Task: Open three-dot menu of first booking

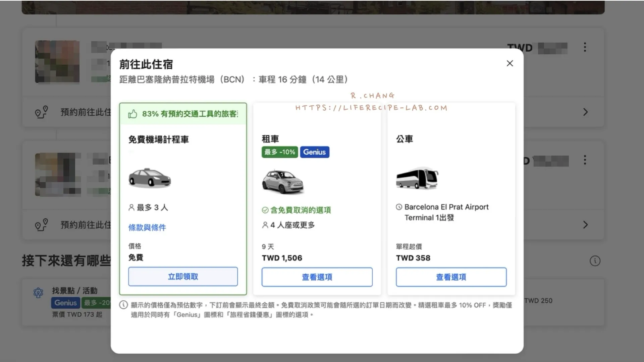Action: 585,47
